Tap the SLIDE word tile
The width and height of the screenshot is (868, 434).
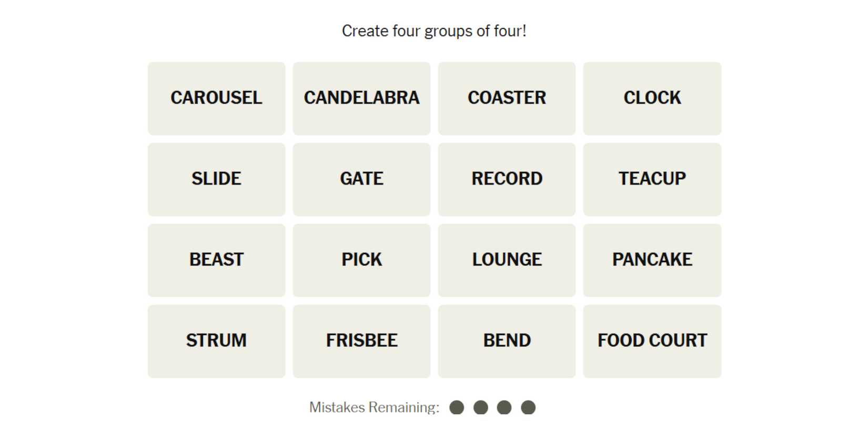216,179
